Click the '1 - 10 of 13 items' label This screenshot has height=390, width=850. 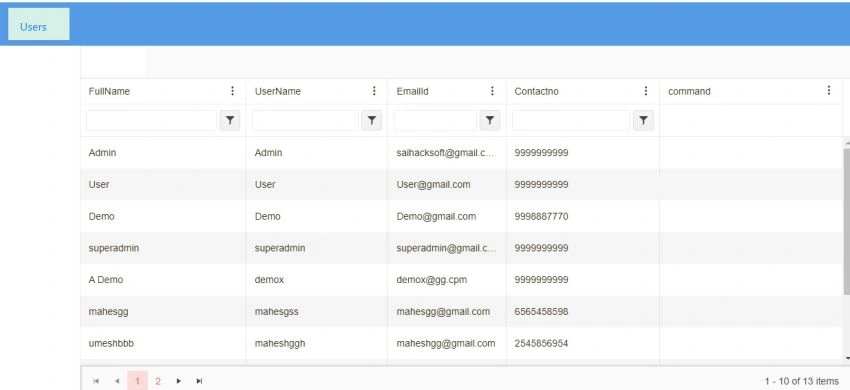tap(801, 381)
